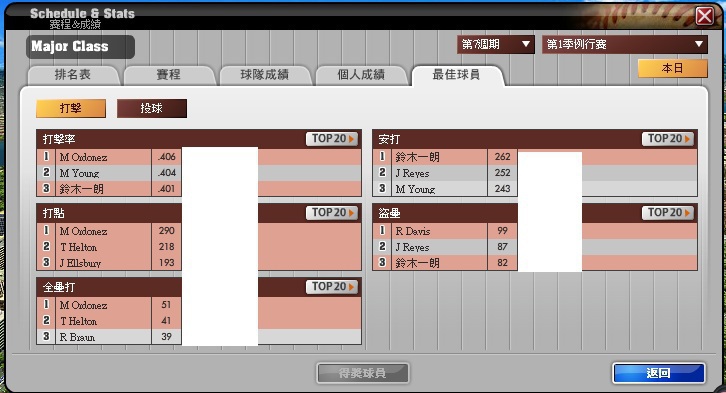Select T Helton in 打點 list
This screenshot has width=726, height=393.
click(x=78, y=247)
